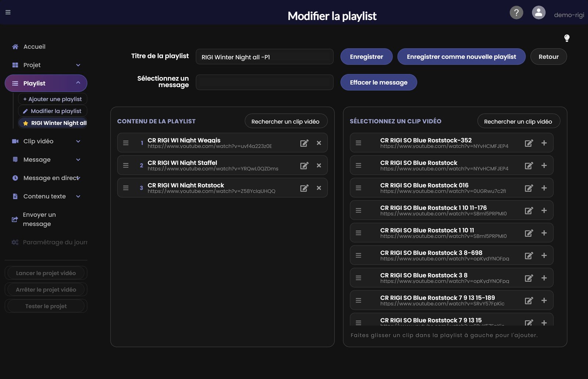588x379 pixels.
Task: Click drag handle of Night Weggis clip
Action: point(126,143)
